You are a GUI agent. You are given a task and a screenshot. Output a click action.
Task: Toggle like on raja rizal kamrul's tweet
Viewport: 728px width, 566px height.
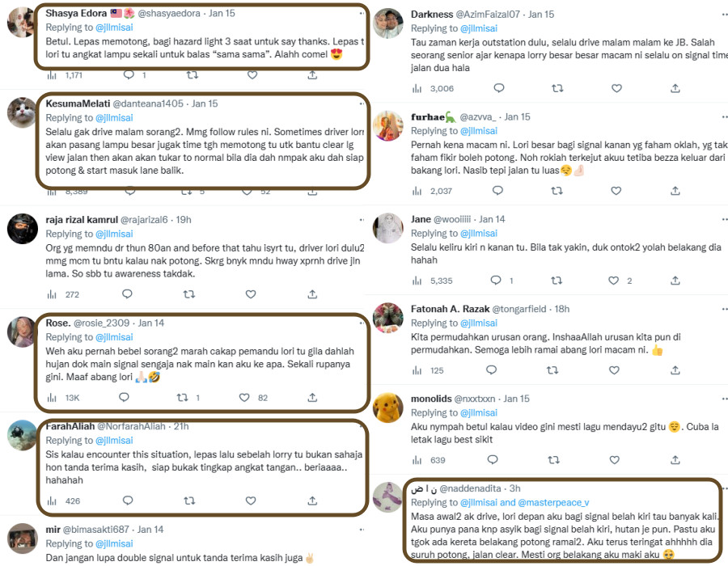251,294
